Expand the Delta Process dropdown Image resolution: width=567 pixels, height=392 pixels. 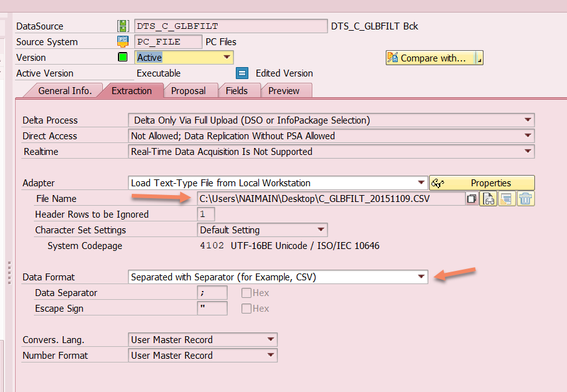click(x=528, y=120)
